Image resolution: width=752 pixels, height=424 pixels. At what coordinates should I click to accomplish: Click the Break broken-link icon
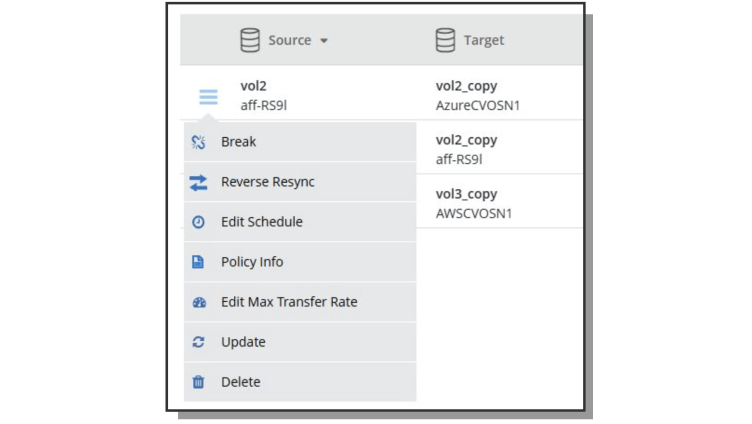tap(198, 142)
